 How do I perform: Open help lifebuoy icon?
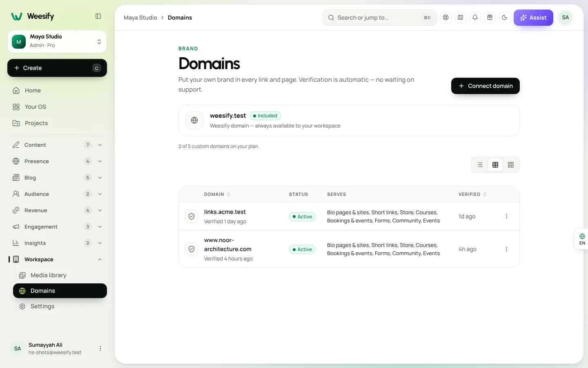coord(446,18)
